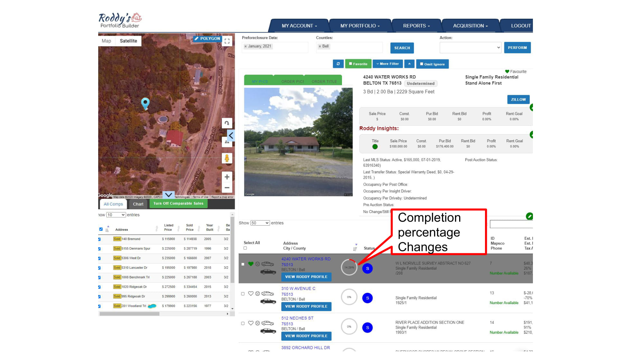Open the Order Pics tab
The height and width of the screenshot is (362, 644).
pyautogui.click(x=292, y=81)
